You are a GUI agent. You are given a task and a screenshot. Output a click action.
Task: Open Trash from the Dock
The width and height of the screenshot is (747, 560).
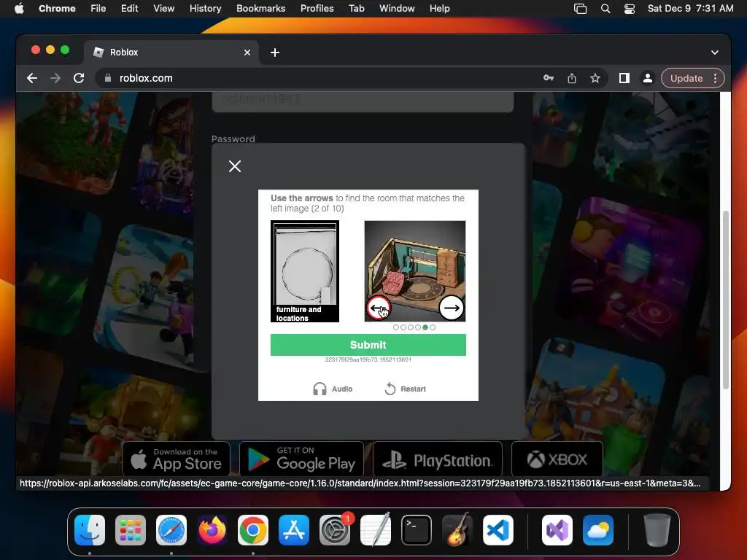click(x=657, y=530)
